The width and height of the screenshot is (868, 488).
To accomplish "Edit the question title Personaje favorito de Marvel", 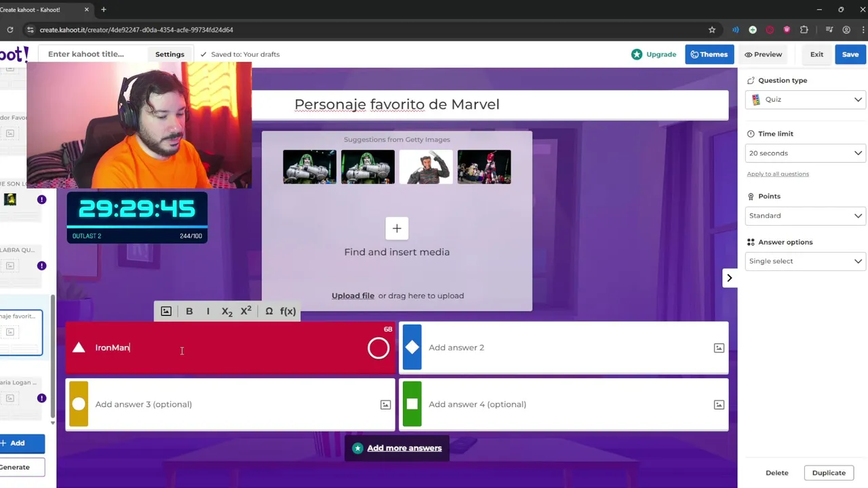I will (x=397, y=104).
